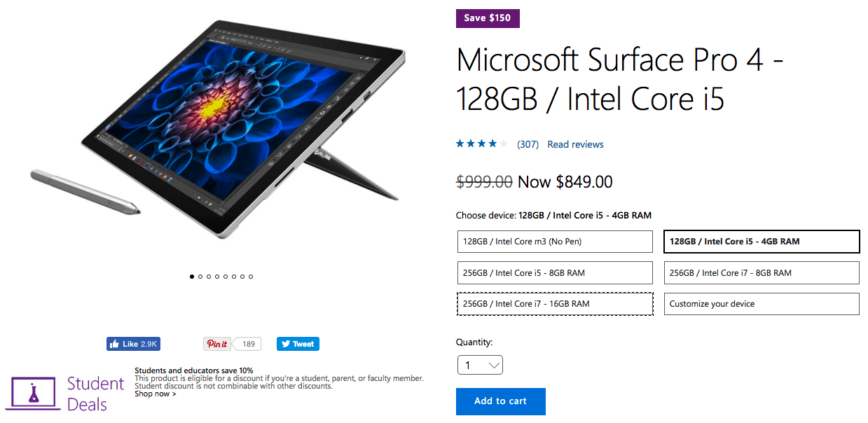This screenshot has height=423, width=868.
Task: Click the star rating icons
Action: [x=481, y=144]
